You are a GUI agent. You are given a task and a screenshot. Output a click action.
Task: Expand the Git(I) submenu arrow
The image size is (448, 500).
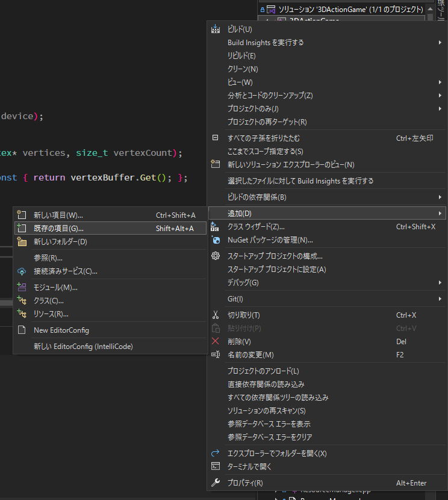pyautogui.click(x=440, y=299)
